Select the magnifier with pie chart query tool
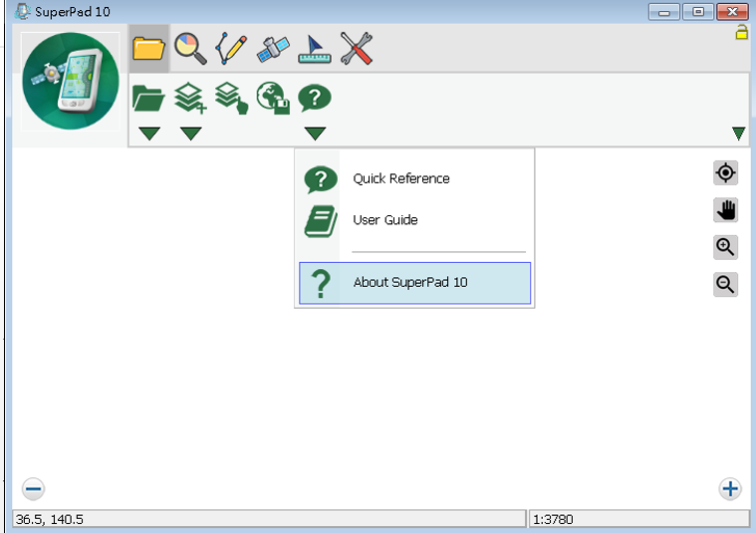This screenshot has height=533, width=756. coord(190,49)
